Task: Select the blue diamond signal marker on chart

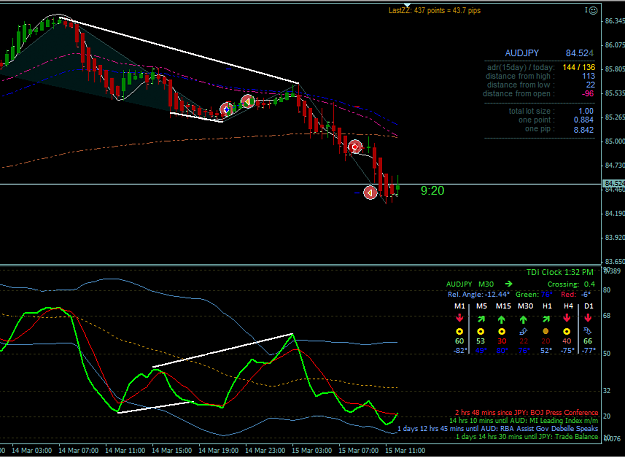Action: (x=226, y=109)
